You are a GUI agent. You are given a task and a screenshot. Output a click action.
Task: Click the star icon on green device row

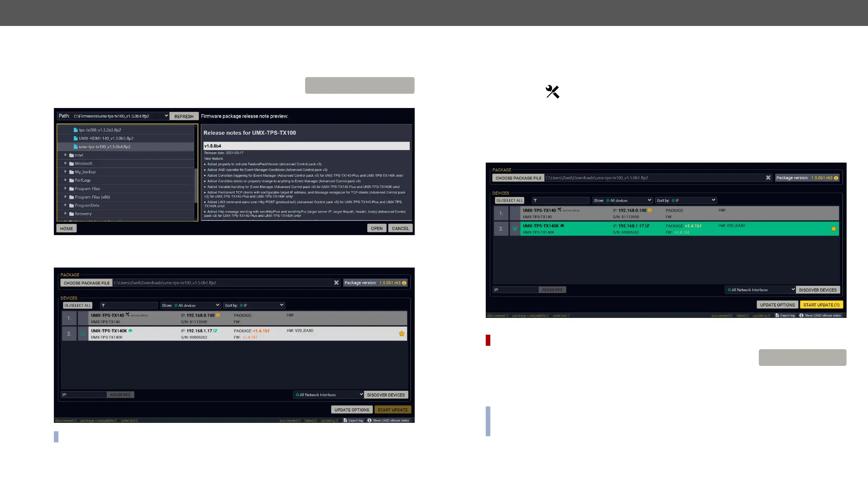(833, 229)
